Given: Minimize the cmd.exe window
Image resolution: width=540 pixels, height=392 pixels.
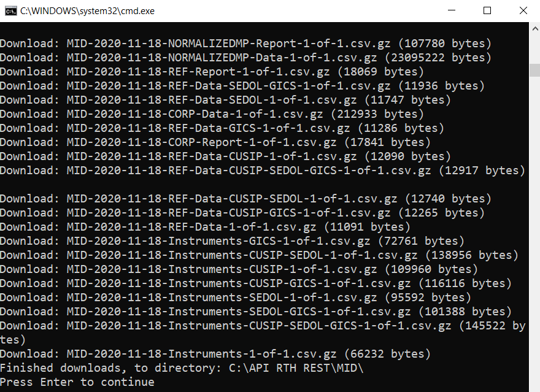Looking at the screenshot, I should (x=452, y=10).
